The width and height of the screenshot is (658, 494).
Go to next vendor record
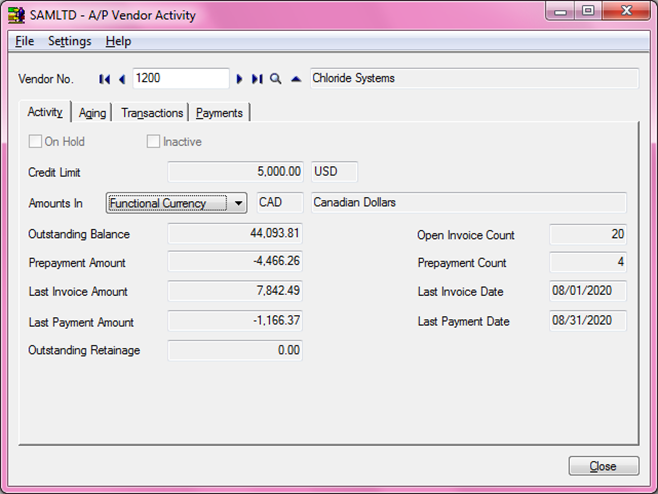point(239,79)
